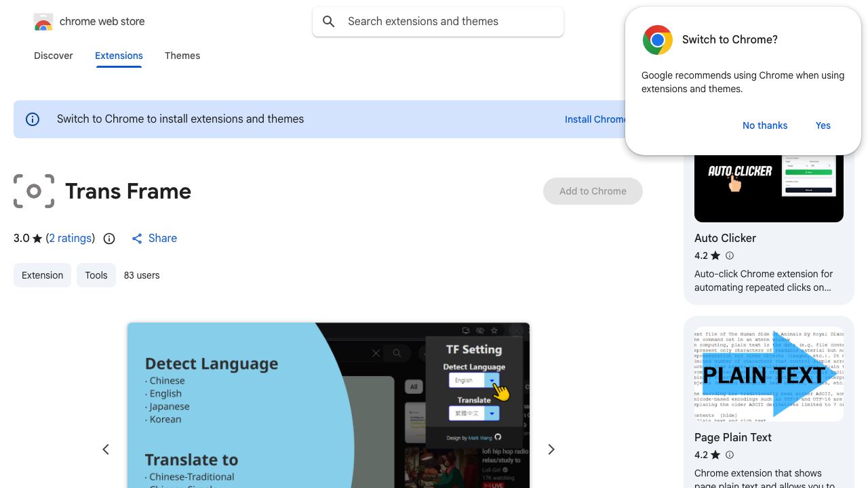Open the Themes tab
Screen dimensions: 868x488
click(x=182, y=56)
